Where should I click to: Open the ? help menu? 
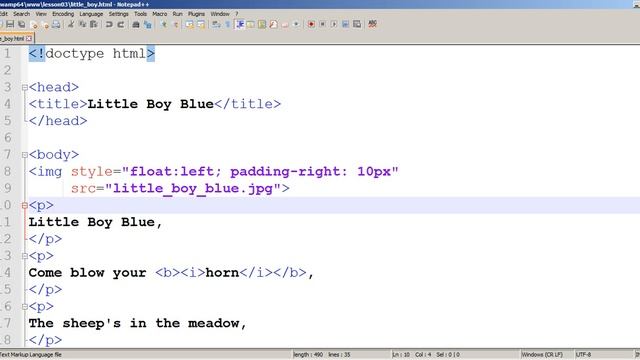[x=237, y=14]
